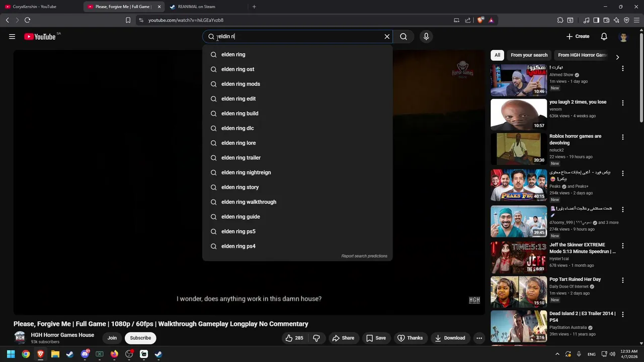Image resolution: width=644 pixels, height=362 pixels.
Task: Open Firefox from taskbar
Action: [114, 354]
